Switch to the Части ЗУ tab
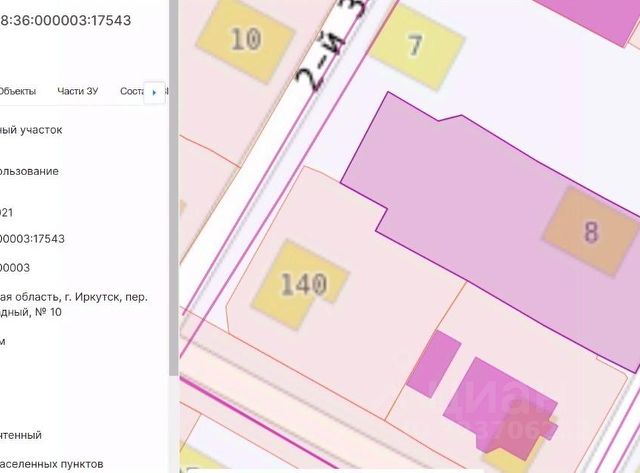Screen dimensions: 640x473 tap(78, 91)
